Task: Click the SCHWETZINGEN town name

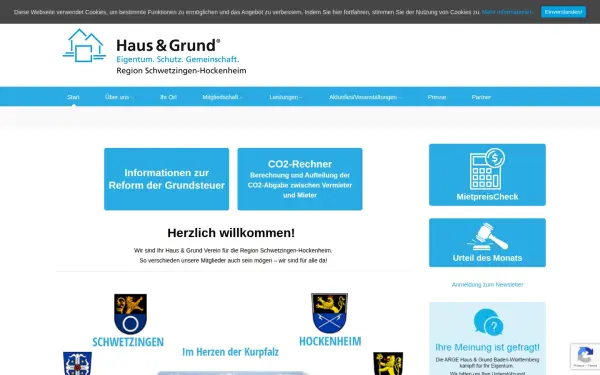Action: point(128,342)
